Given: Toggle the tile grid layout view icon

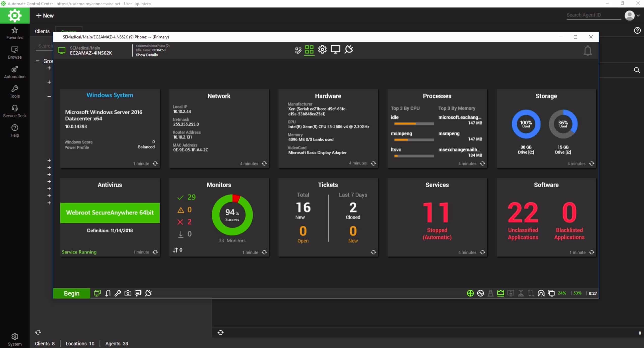Looking at the screenshot, I should point(309,50).
